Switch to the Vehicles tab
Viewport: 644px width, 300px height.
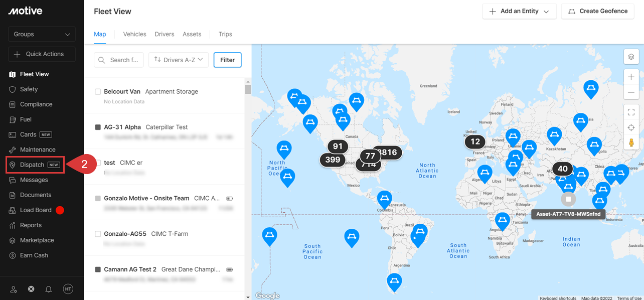[x=134, y=34]
